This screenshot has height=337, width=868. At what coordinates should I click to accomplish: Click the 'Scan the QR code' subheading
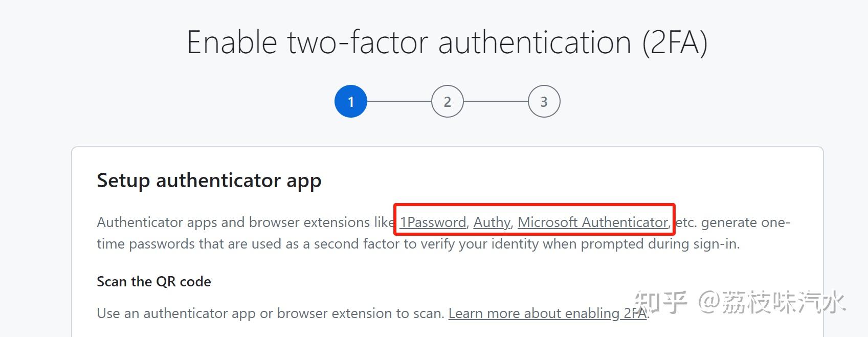153,282
